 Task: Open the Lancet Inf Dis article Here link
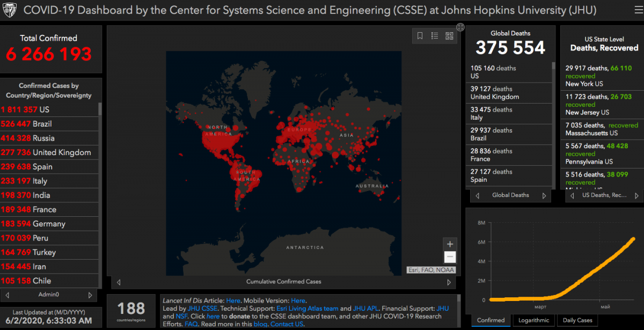pos(233,300)
